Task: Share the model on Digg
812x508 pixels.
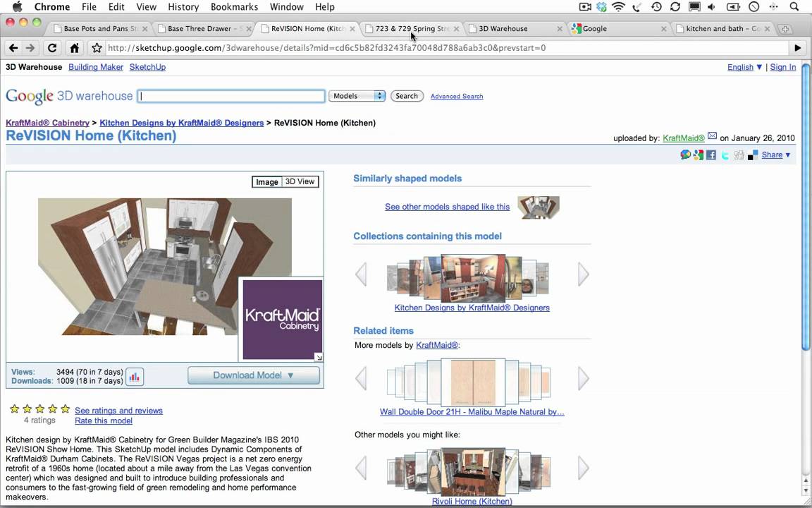Action: pyautogui.click(x=739, y=155)
